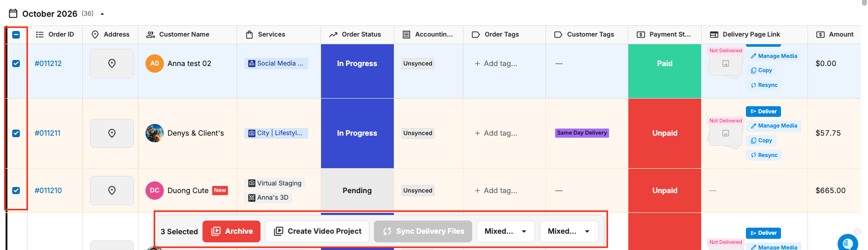Open the second Mixed... dropdown
This screenshot has width=868, height=250.
pos(569,231)
